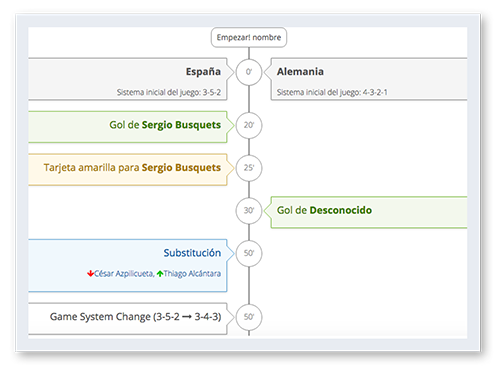Screen dimensions: 500x373
Task: Select the 20' timeline marker
Action: coord(249,125)
